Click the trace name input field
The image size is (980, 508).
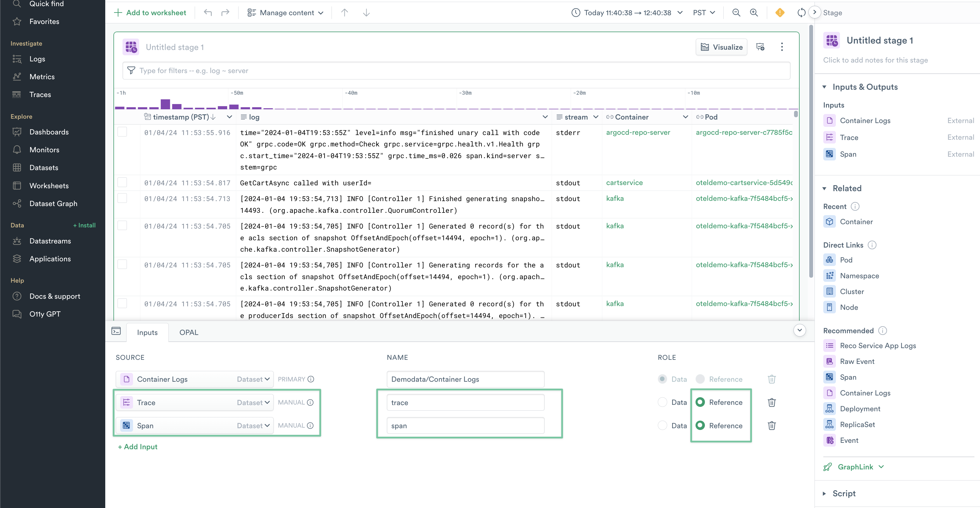tap(465, 402)
